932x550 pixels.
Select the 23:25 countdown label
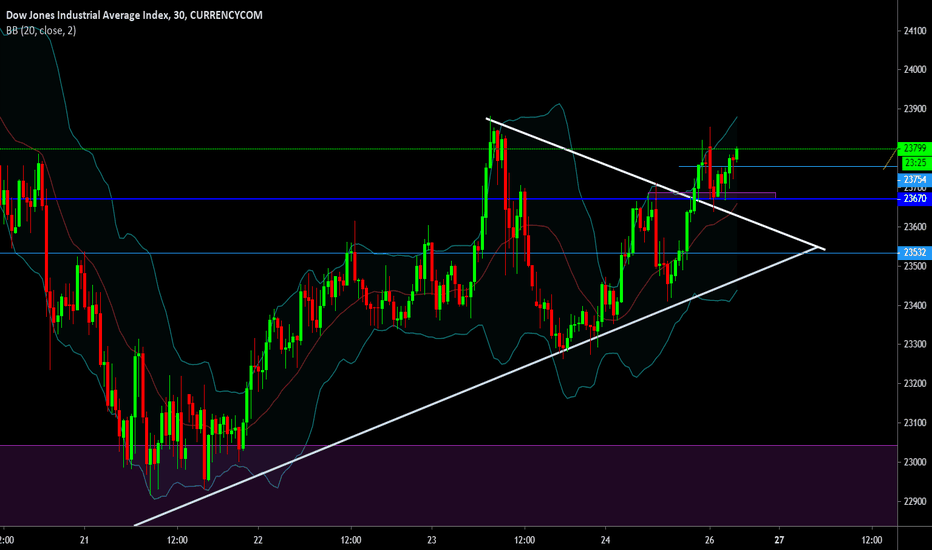click(915, 162)
